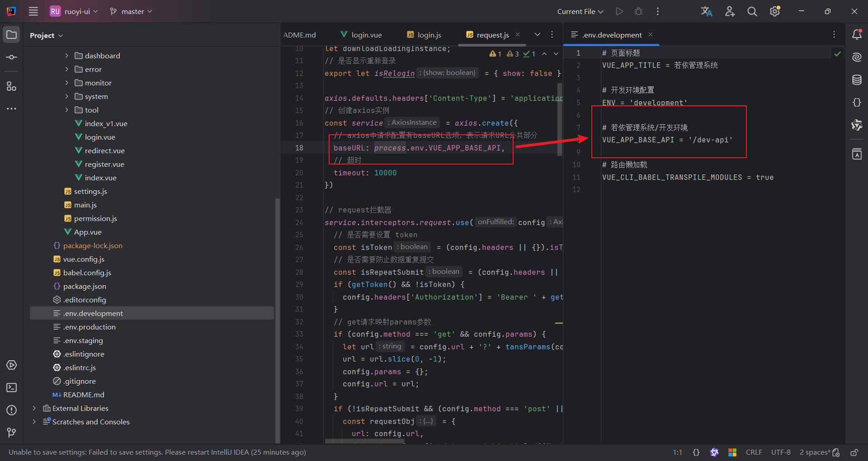This screenshot has width=868, height=461.
Task: Show more tool windows ellipsis
Action: (x=12, y=109)
